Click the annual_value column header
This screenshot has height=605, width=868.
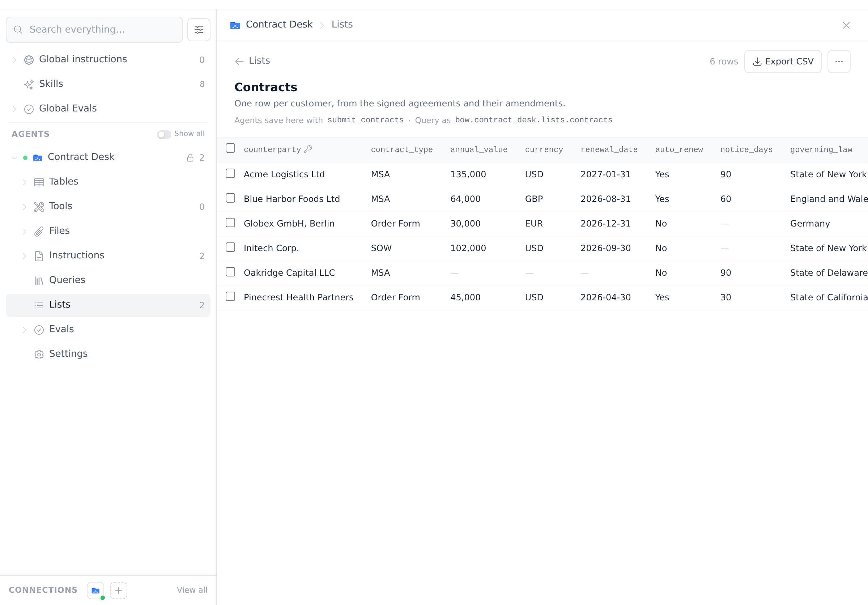tap(478, 149)
